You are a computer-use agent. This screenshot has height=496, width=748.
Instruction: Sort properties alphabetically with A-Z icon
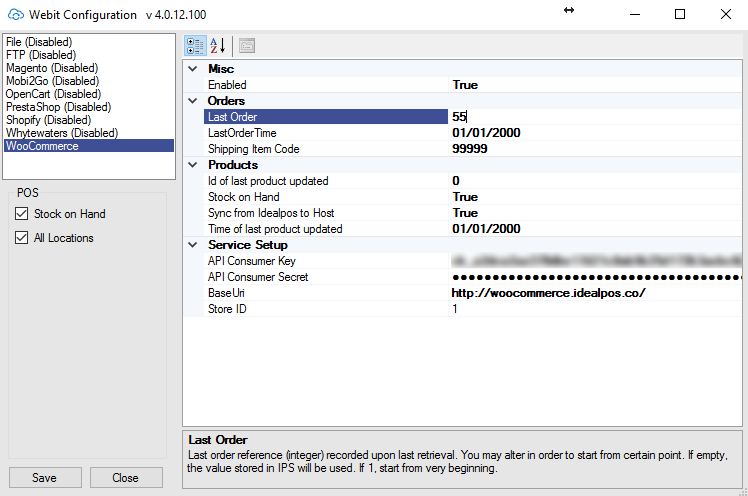click(218, 46)
